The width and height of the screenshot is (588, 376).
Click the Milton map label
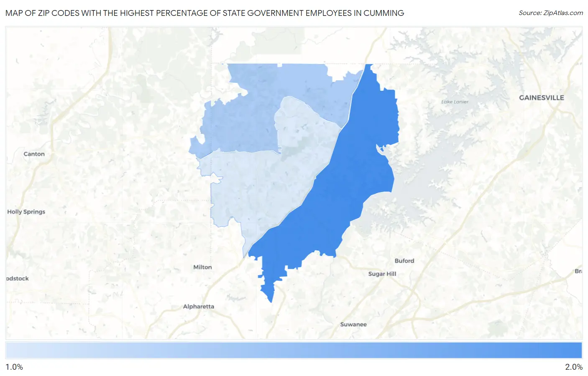[202, 267]
